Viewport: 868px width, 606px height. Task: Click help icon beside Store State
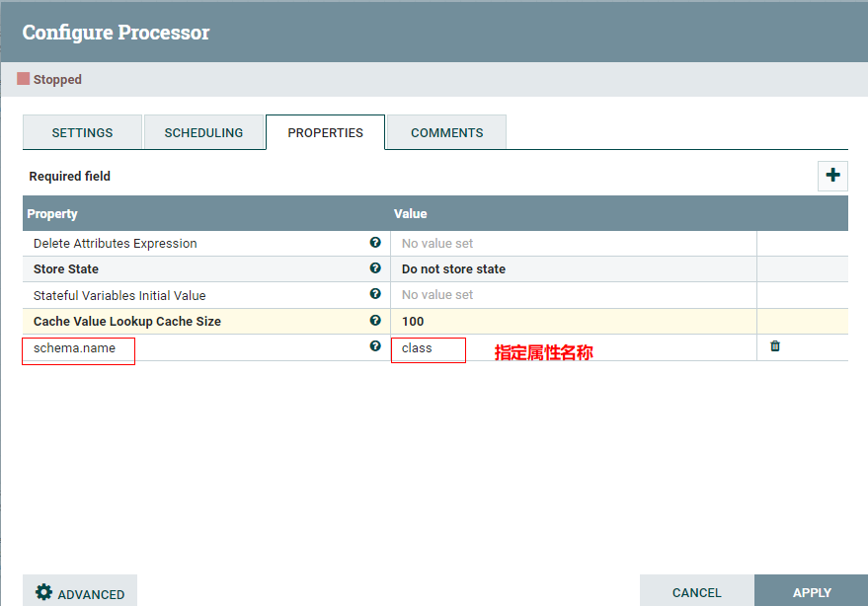point(375,268)
